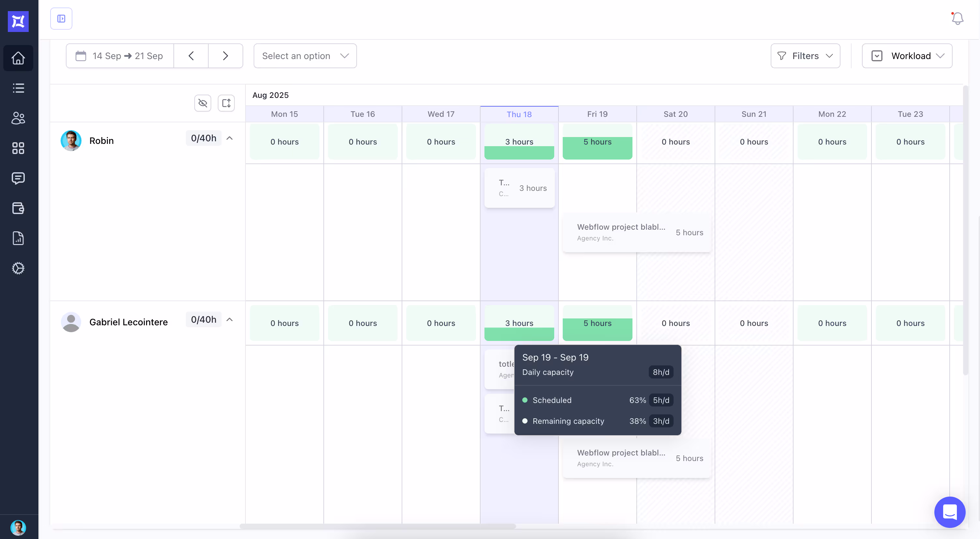Click the home icon in sidebar
This screenshot has height=539, width=980.
[18, 58]
